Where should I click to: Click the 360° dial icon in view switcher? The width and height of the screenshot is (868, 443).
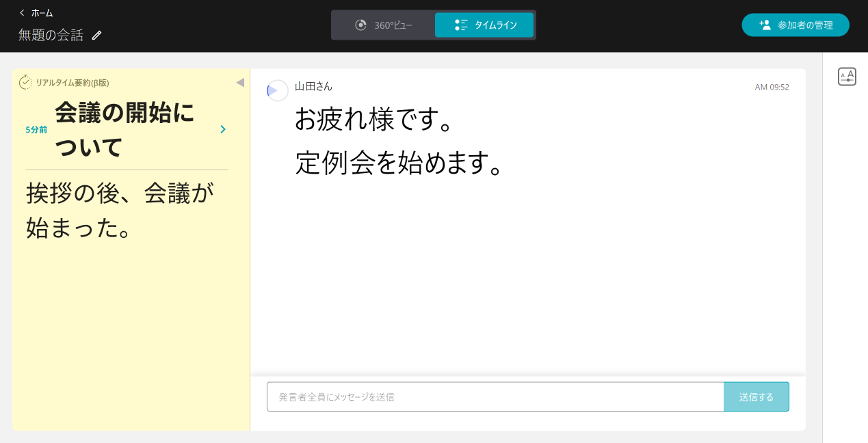click(x=361, y=25)
